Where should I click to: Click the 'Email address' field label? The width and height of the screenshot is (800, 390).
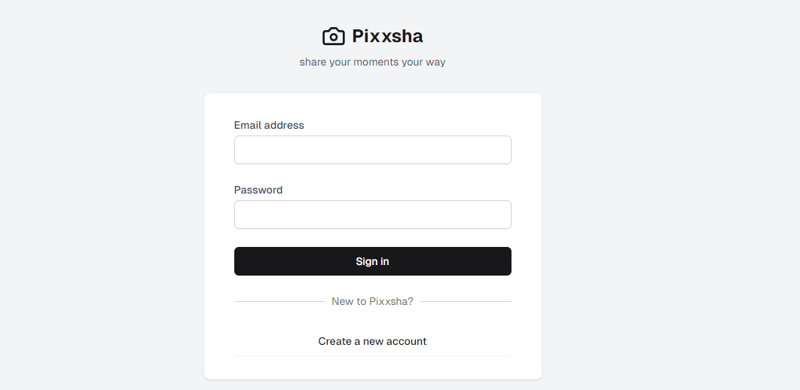coord(269,125)
